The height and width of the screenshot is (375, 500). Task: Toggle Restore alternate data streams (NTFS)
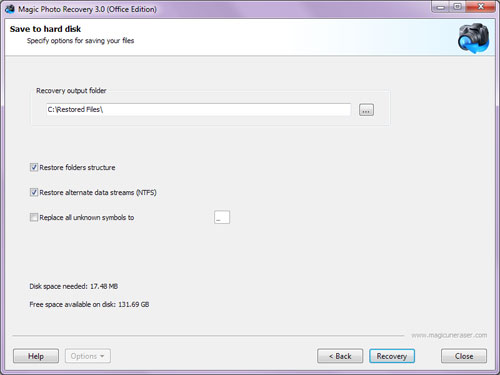pos(34,192)
